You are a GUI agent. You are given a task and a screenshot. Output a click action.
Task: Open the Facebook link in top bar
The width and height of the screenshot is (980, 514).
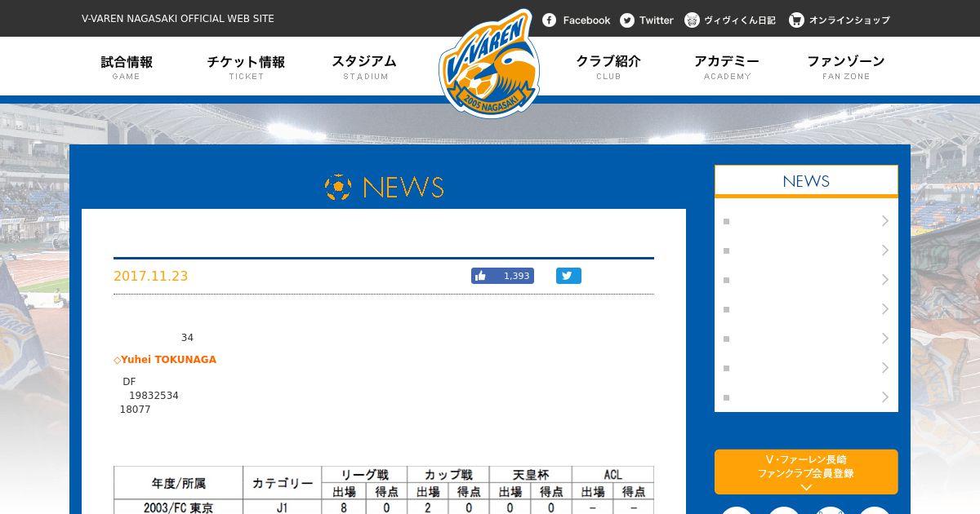(x=577, y=20)
